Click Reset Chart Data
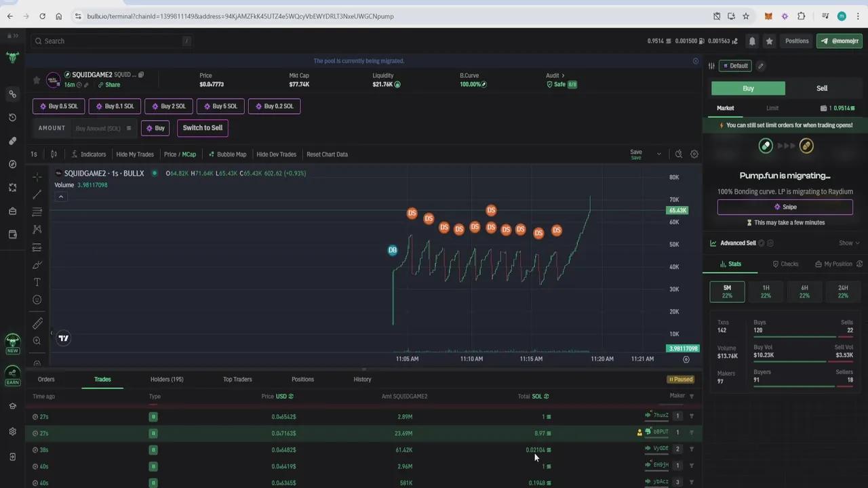This screenshot has width=868, height=488. click(x=327, y=155)
